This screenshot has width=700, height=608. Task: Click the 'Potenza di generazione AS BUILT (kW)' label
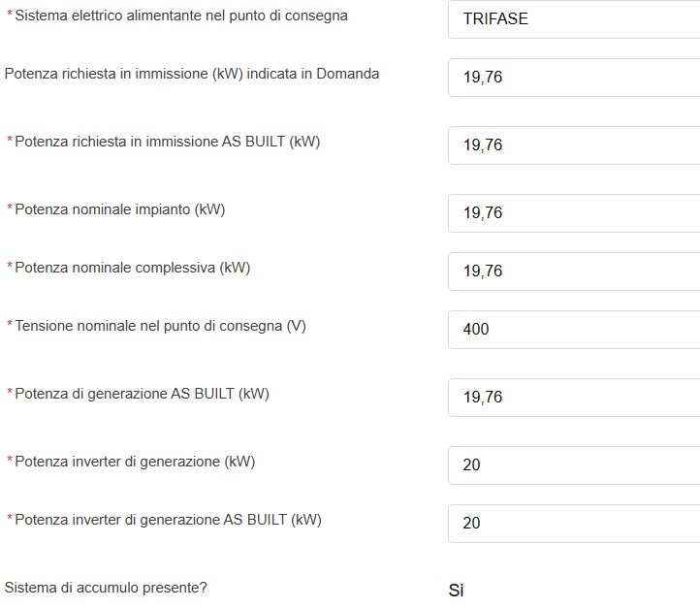pyautogui.click(x=142, y=394)
